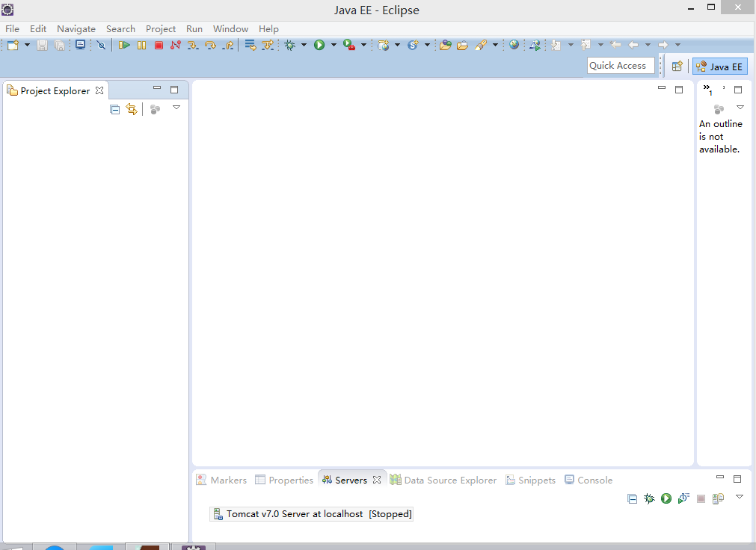Image resolution: width=756 pixels, height=550 pixels.
Task: Open the Search dropdown arrow
Action: 495,45
